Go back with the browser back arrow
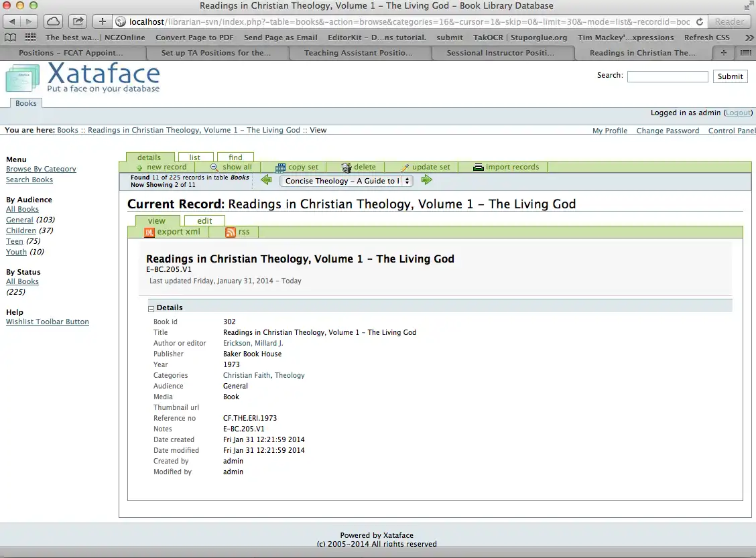Screen dimensions: 756x558 (x=12, y=21)
